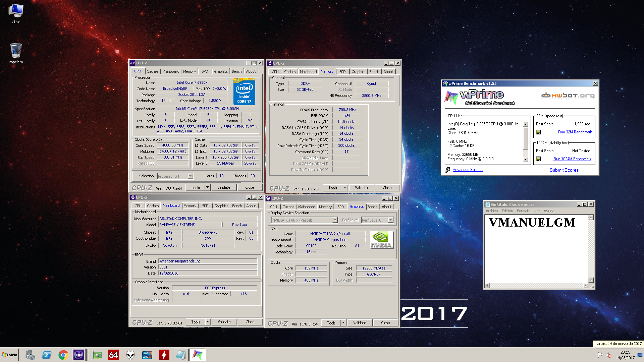
Task: Click down arrow of wPrime CPU List scrollbar
Action: point(526,160)
